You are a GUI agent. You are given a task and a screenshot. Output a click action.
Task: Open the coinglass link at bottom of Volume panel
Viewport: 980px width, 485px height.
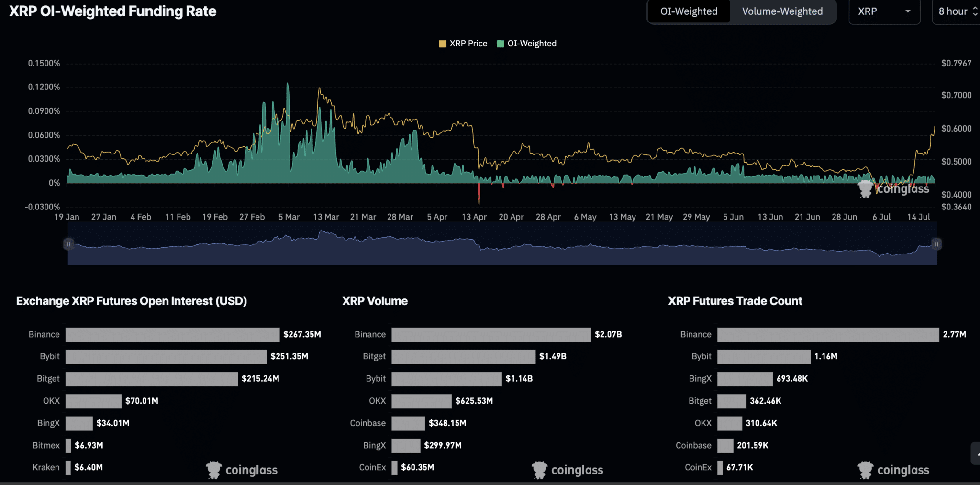(567, 470)
